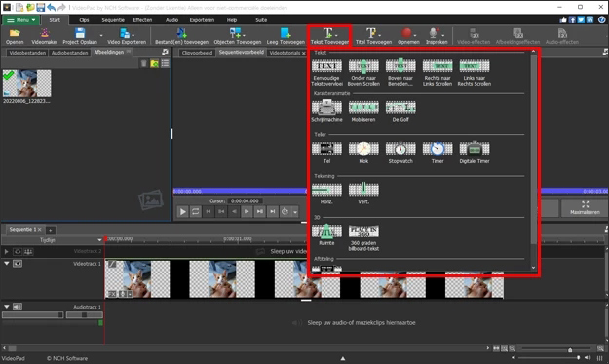Viewport: 609px width, 364px height.
Task: Add the Klok clock overlay
Action: [363, 152]
